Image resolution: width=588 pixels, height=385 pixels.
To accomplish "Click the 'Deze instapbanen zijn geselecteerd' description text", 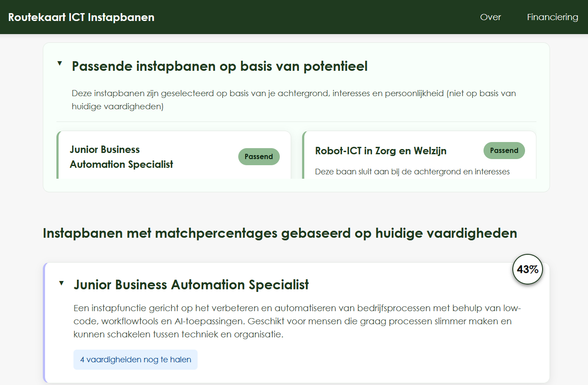I will tap(294, 100).
